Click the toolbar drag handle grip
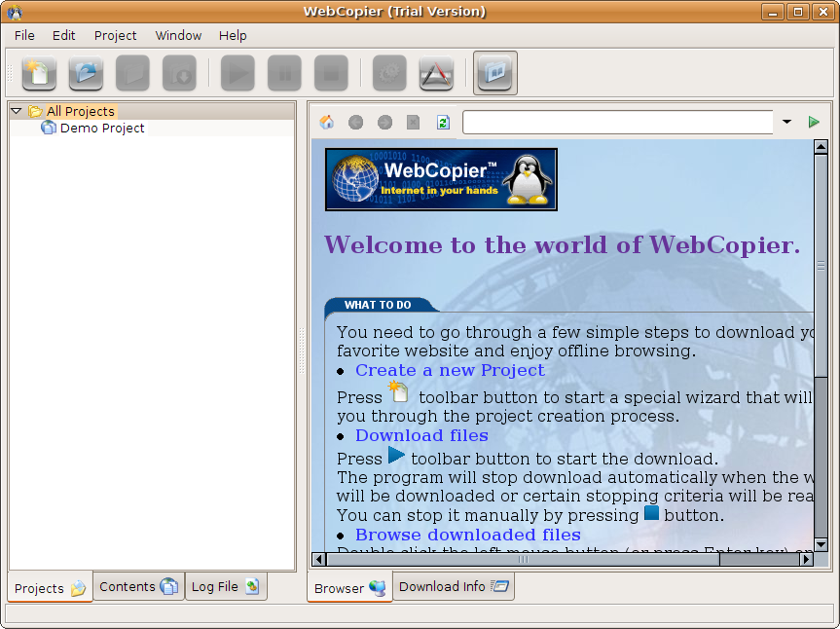 10,73
